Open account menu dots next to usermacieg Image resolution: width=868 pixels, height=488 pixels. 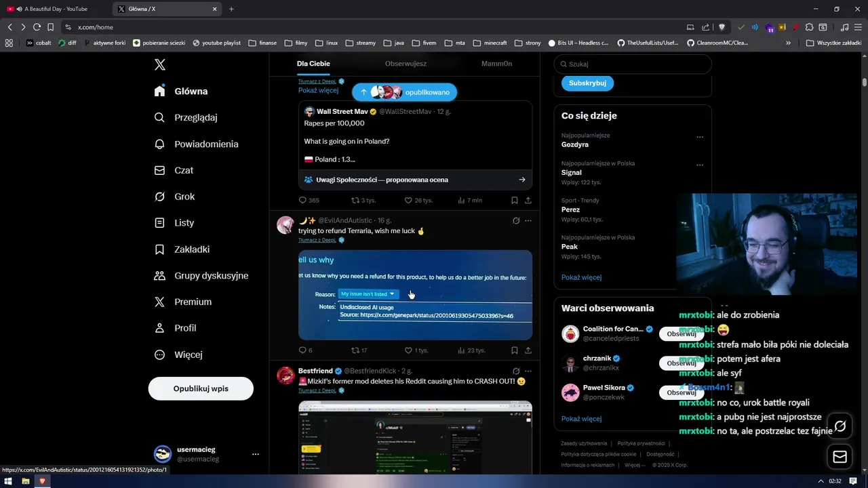point(256,454)
